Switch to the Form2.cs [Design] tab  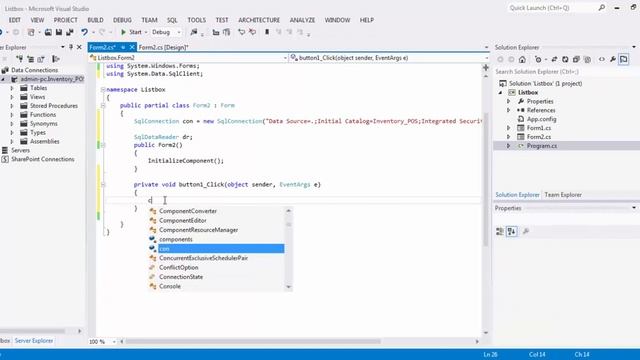coord(163,47)
